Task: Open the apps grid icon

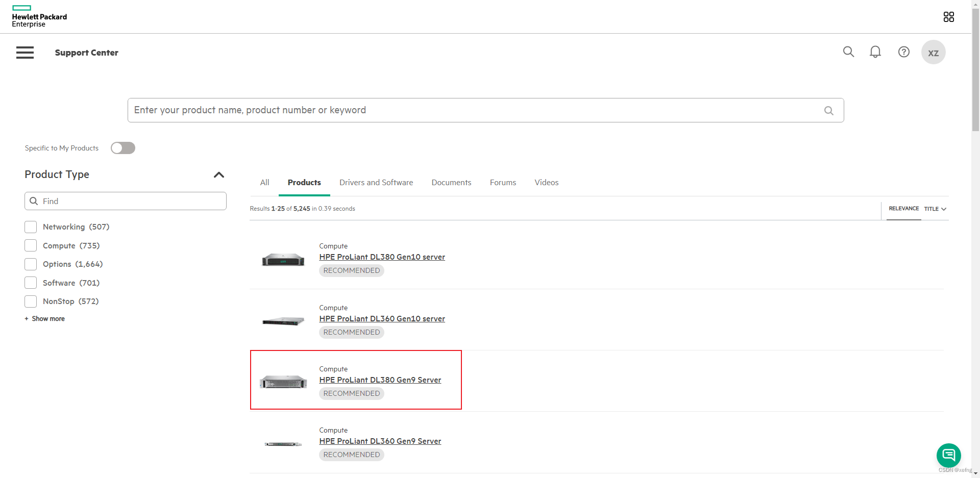Action: (948, 17)
